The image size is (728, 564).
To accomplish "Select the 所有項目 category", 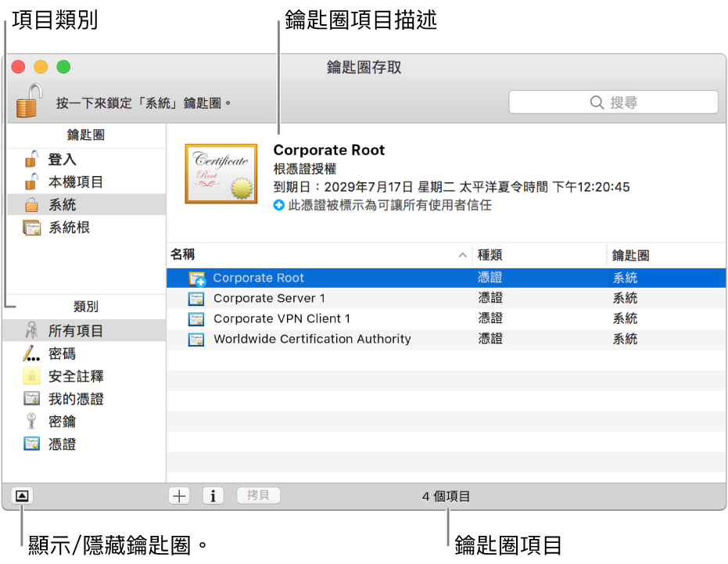I will (84, 330).
